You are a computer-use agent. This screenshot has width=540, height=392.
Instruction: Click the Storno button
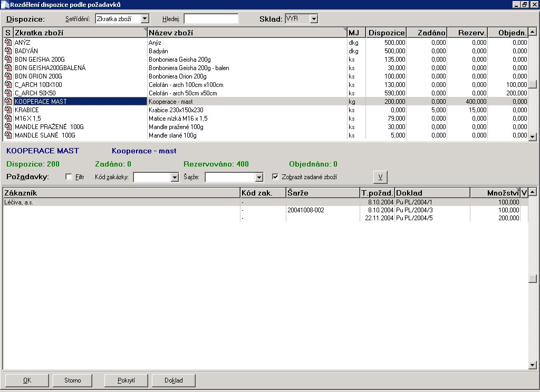tap(72, 380)
